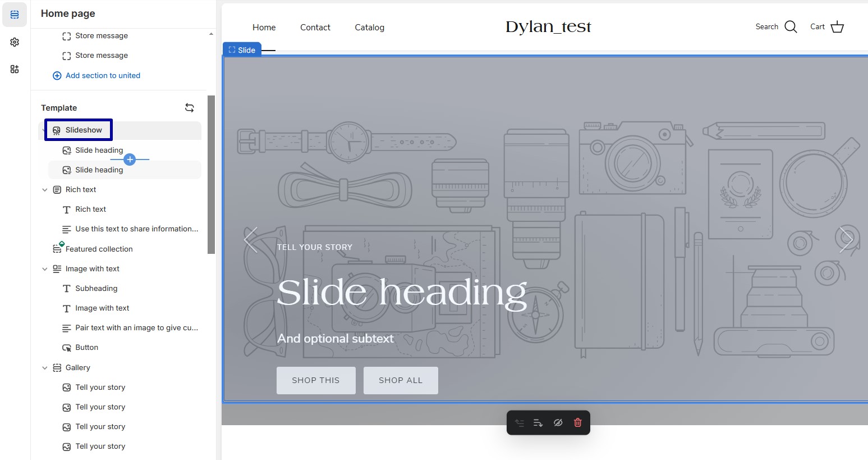Delete block with red trash icon
The height and width of the screenshot is (460, 868).
point(578,423)
